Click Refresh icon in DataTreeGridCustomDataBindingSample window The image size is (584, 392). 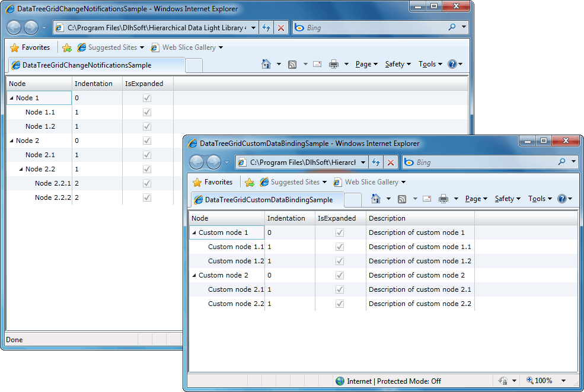(x=376, y=162)
